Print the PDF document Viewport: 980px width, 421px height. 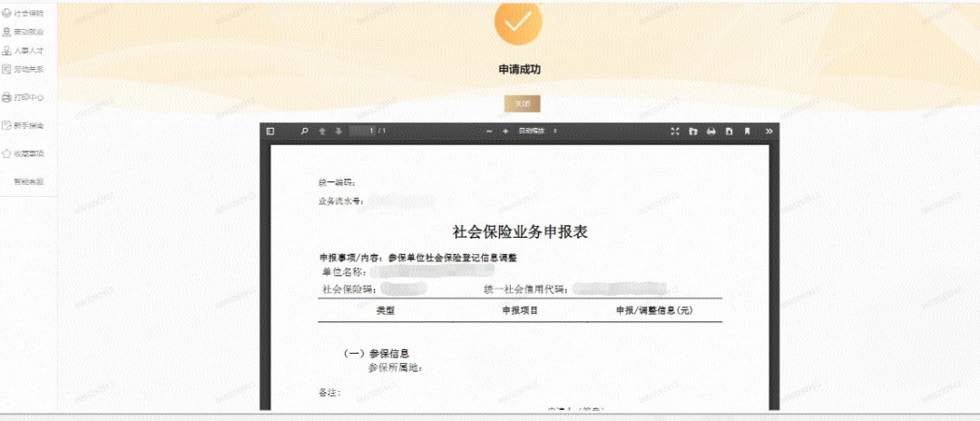[710, 132]
